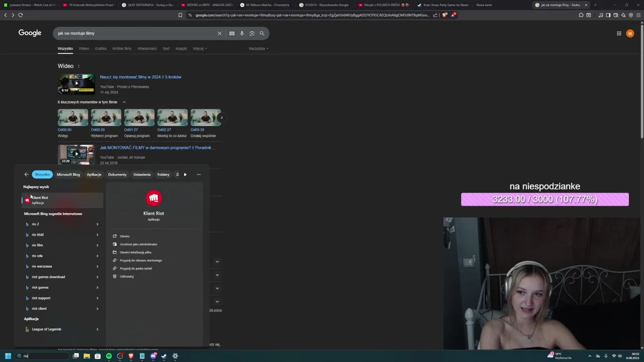Share this page via share icon
Image resolution: width=644 pixels, height=362 pixels.
(435, 15)
